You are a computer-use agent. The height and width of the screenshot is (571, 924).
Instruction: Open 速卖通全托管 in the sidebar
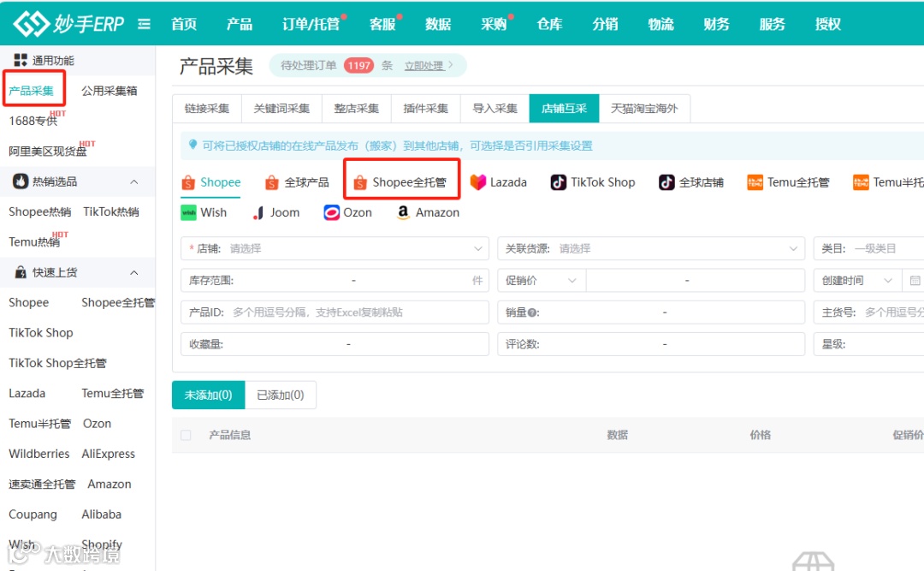(42, 485)
